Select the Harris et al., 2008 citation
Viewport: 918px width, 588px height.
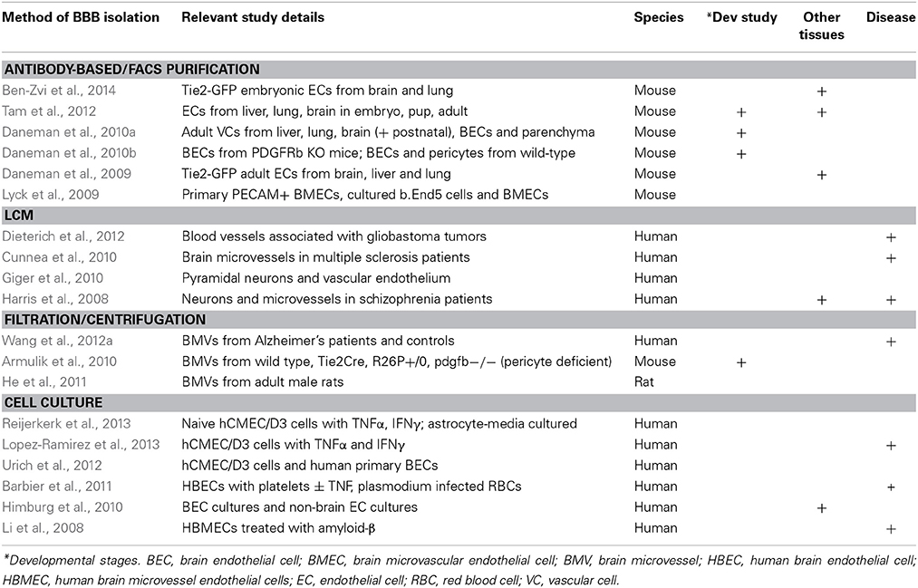55,299
